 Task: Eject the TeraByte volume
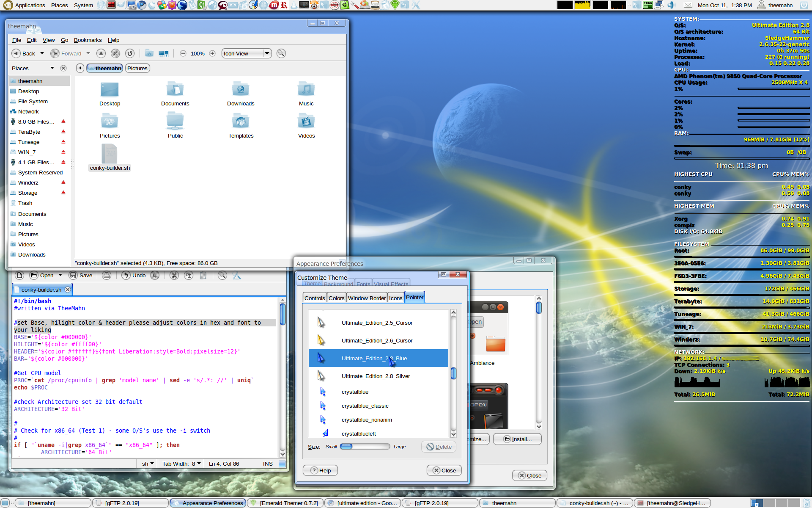pyautogui.click(x=63, y=132)
